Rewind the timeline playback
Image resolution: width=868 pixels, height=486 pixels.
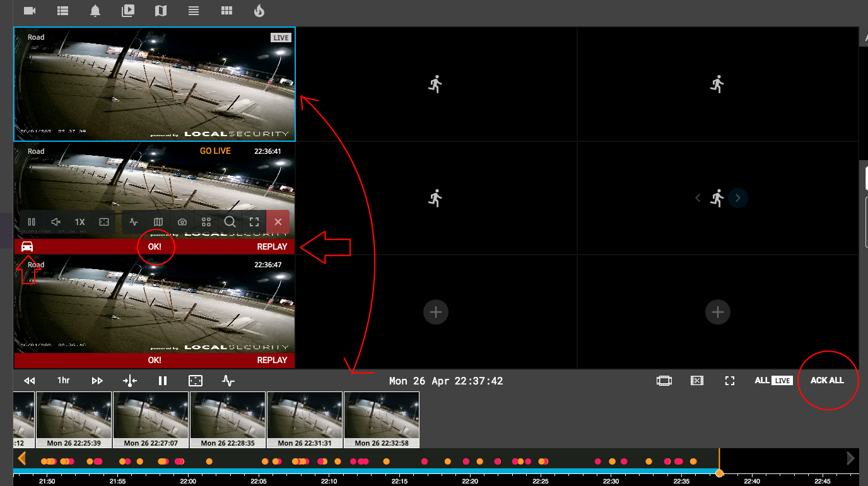tap(30, 381)
